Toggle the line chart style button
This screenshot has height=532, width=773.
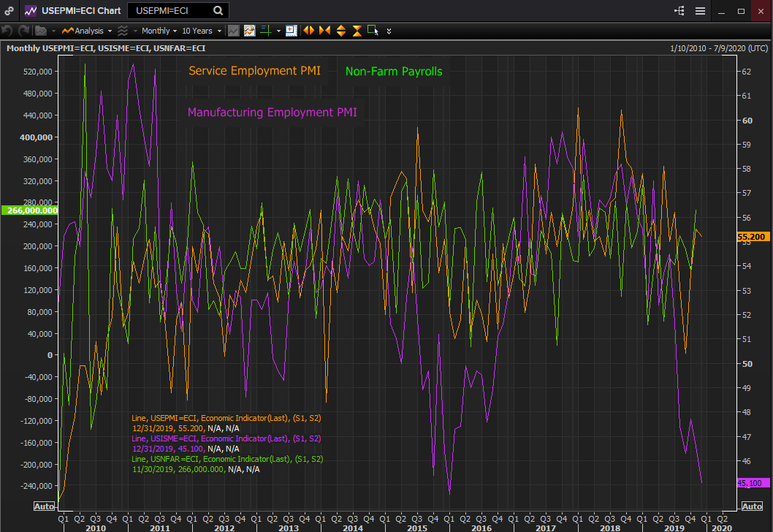tap(233, 31)
